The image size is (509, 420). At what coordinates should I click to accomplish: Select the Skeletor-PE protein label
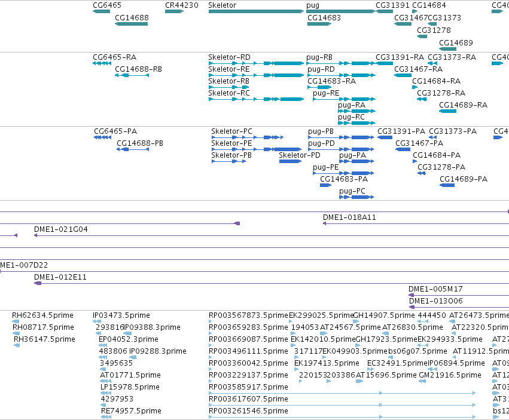232,143
